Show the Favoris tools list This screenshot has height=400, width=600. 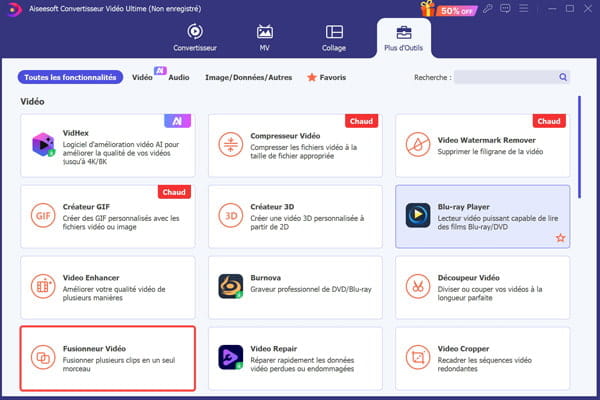pos(325,77)
